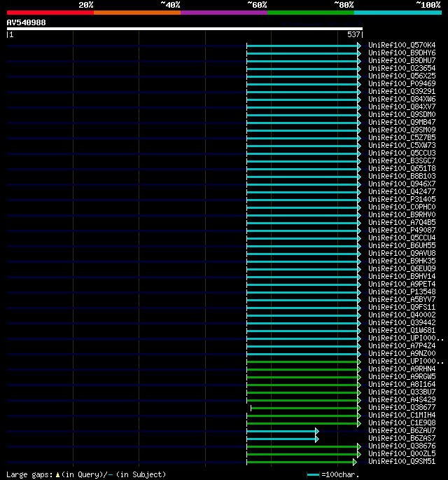Screen dimensions: 448x480
Task: Click the UniRef100_Q9AVU8 hit label
Action: pyautogui.click(x=402, y=253)
